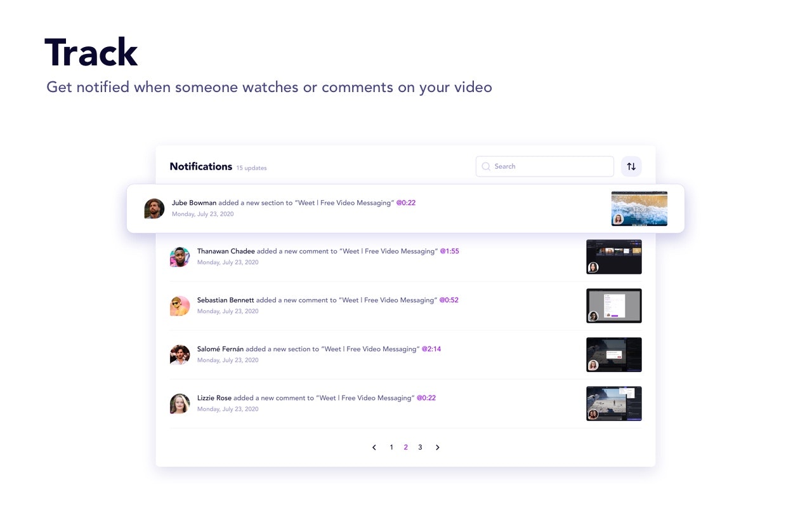Open the sort notifications icon
Viewport: 812px width, 508px height.
coord(631,166)
